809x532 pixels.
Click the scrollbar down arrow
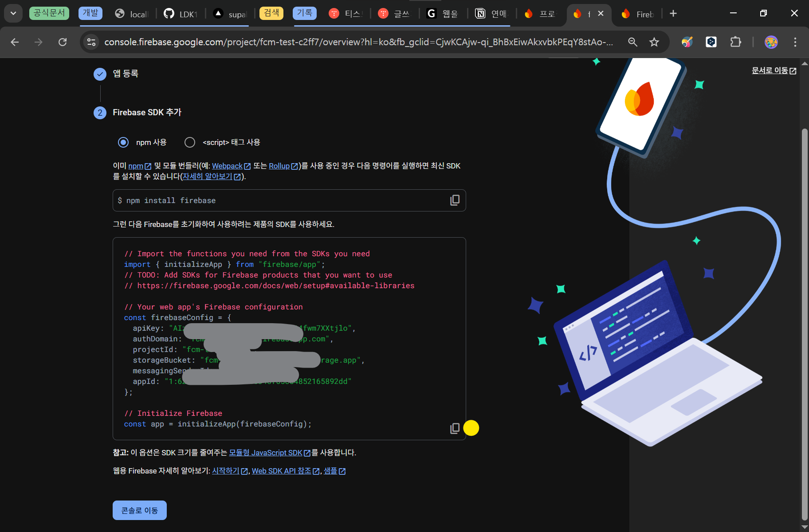(x=805, y=527)
